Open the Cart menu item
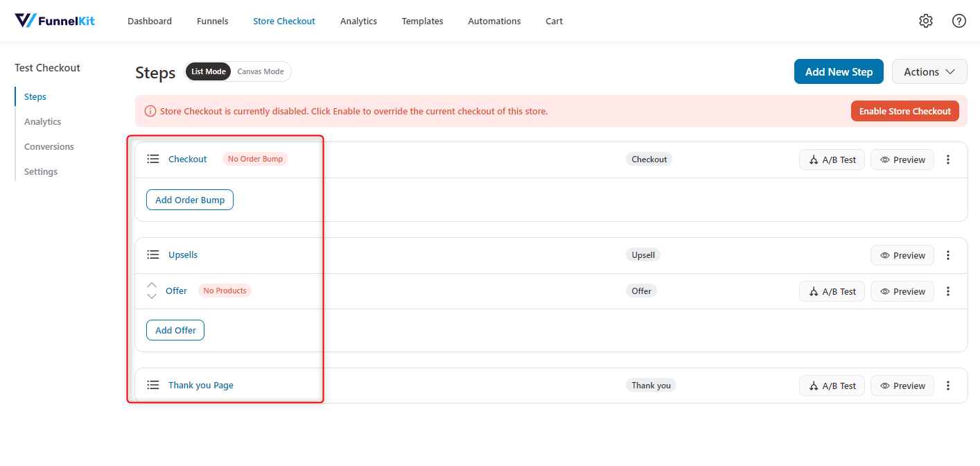This screenshot has height=466, width=980. tap(554, 21)
